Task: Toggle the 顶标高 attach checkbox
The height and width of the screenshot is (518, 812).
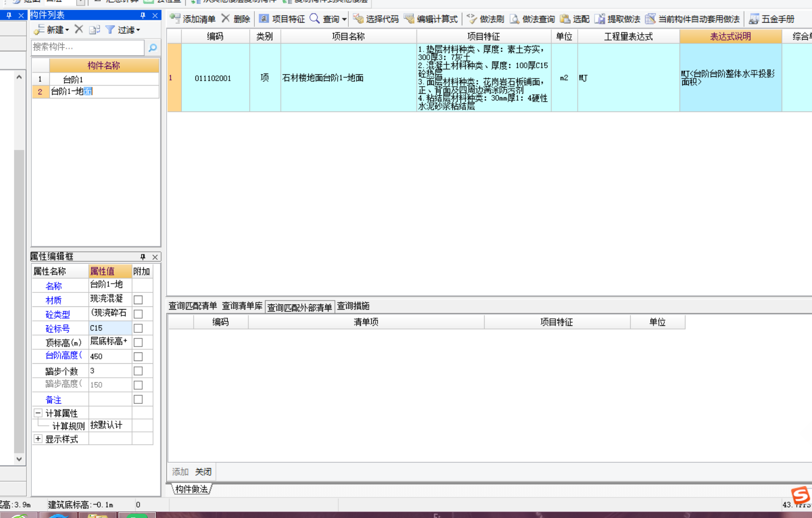Action: (138, 343)
